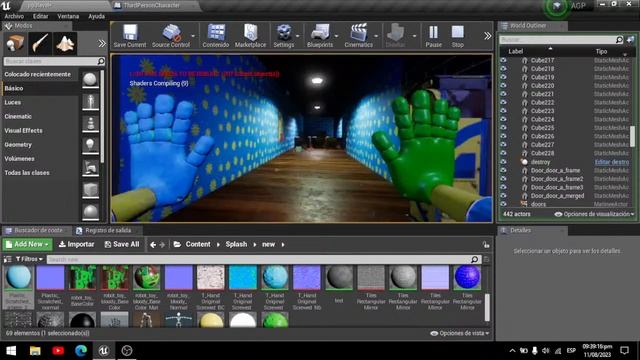640x360 pixels.
Task: Toggle visibility of Cube228
Action: [503, 153]
